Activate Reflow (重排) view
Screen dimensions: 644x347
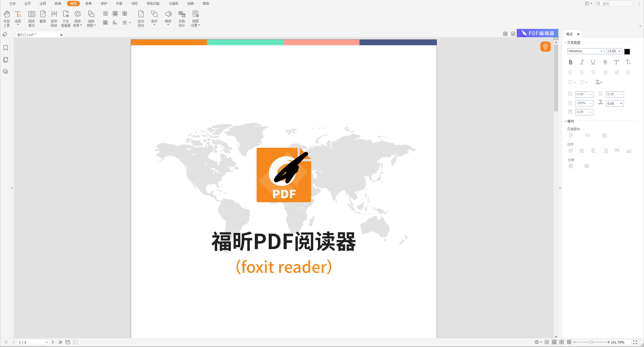tap(43, 18)
